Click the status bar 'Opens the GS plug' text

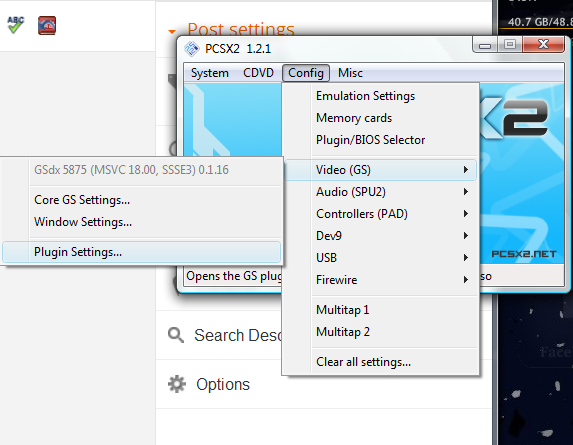tap(234, 276)
